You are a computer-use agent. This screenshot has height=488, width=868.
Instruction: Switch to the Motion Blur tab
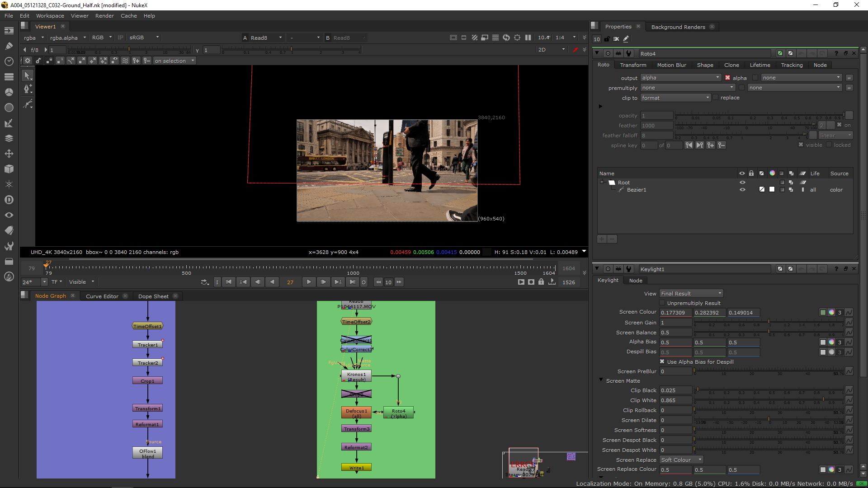click(671, 65)
